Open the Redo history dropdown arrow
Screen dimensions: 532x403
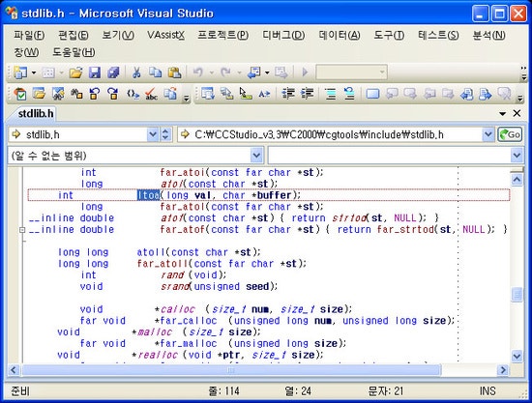pos(240,72)
